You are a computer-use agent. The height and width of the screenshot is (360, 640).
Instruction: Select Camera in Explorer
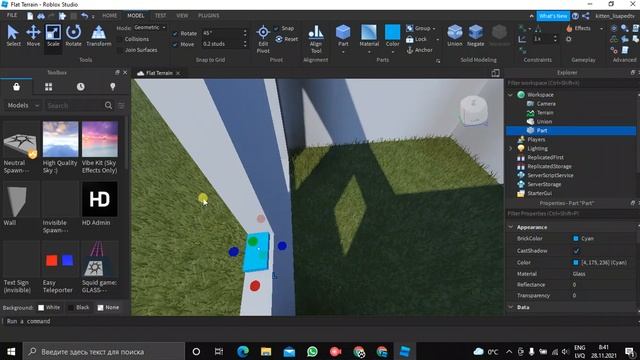(546, 104)
